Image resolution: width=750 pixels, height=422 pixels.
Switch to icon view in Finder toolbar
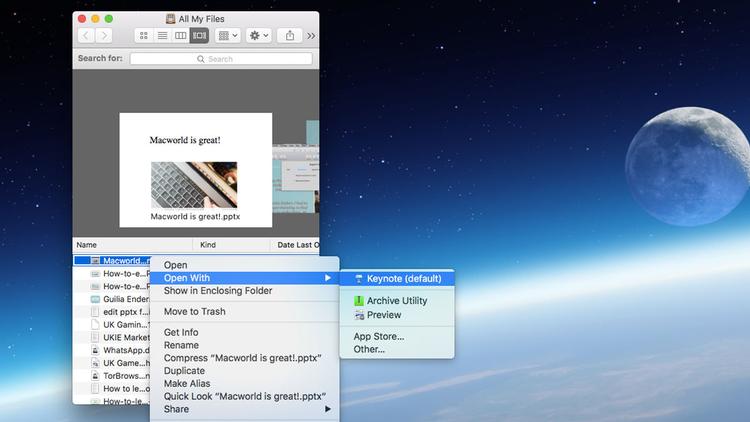point(143,35)
